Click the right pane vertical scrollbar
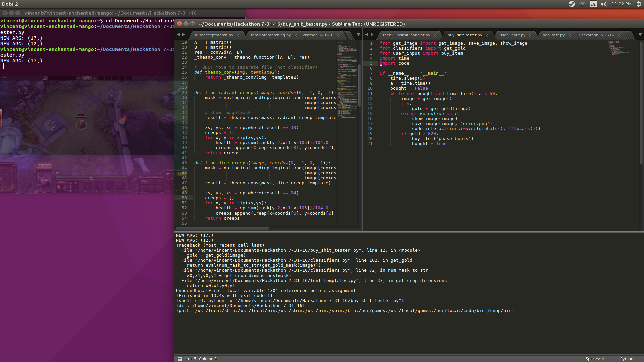The width and height of the screenshot is (644, 362). point(641,103)
